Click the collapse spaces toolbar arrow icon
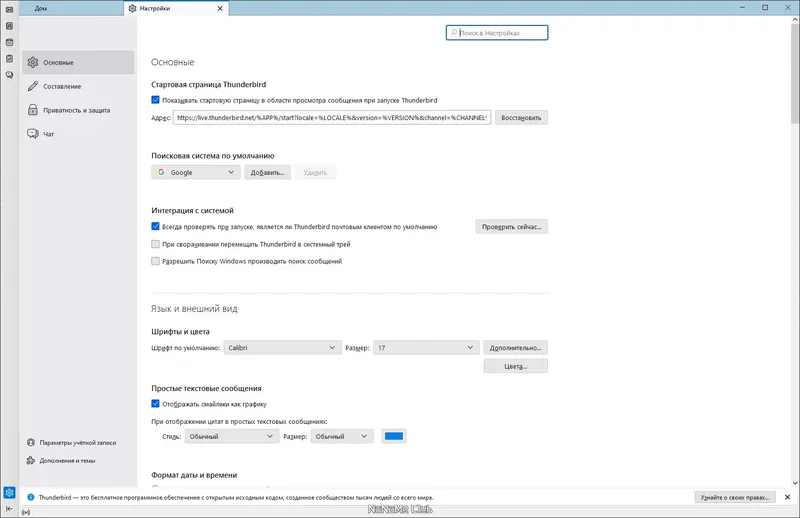800x518 pixels. 9,508
